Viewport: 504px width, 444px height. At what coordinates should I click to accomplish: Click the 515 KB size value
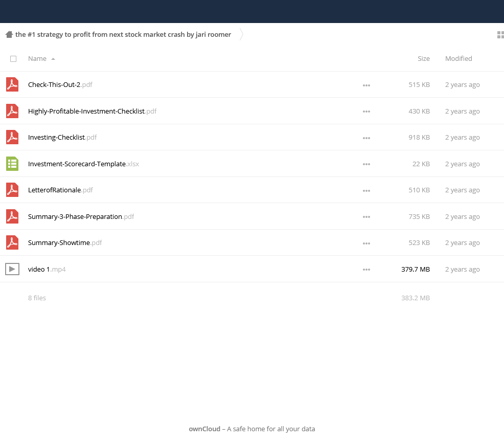pos(419,84)
